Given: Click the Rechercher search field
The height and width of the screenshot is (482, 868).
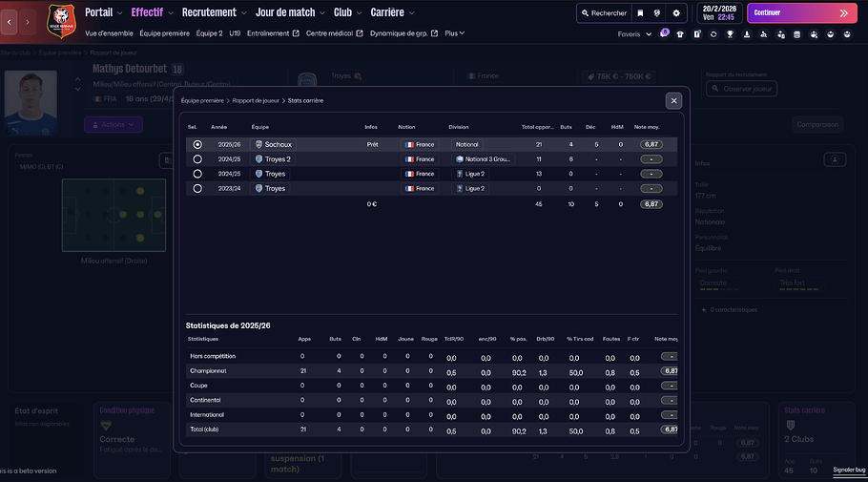Looking at the screenshot, I should pyautogui.click(x=603, y=13).
